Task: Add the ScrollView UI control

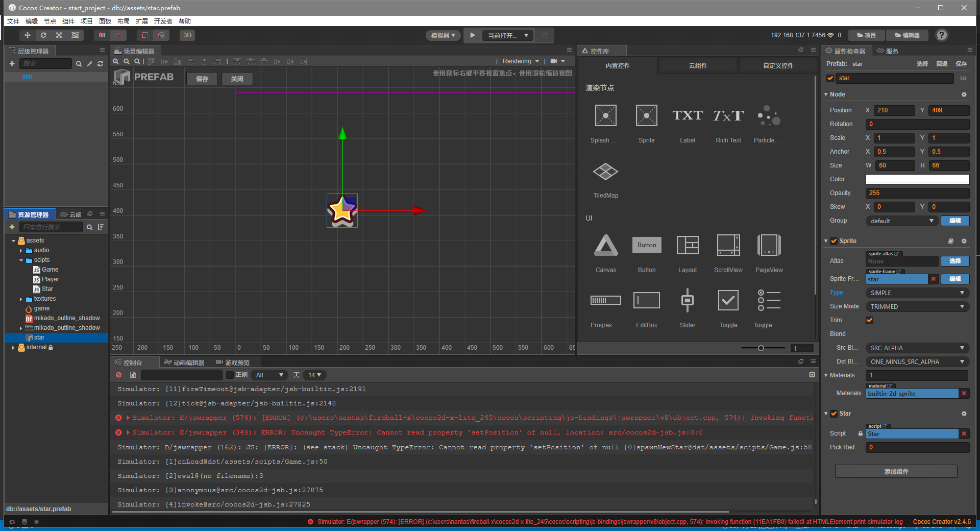Action: point(728,253)
